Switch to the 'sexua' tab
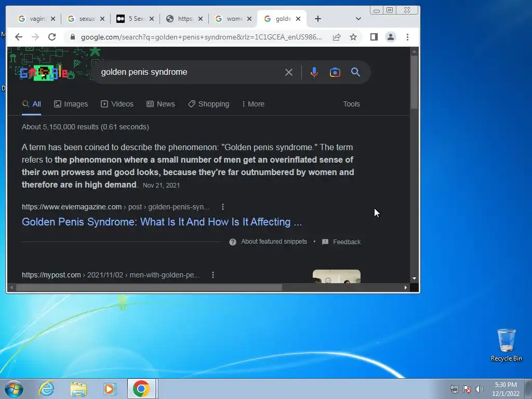Screen dimensions: 532x399 coord(82,19)
